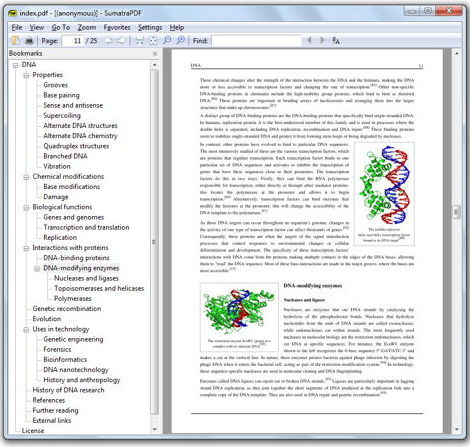
Task: Select the Supercoiling bookmark
Action: [62, 116]
